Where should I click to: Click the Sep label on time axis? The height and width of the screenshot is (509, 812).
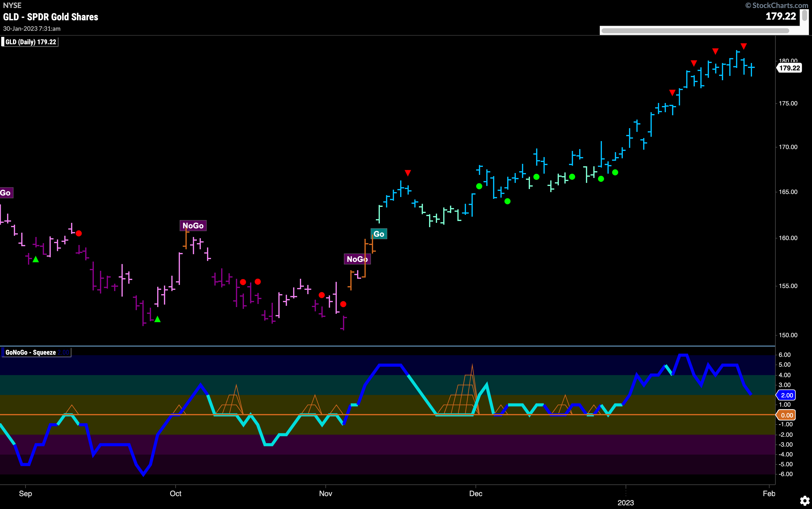[25, 494]
